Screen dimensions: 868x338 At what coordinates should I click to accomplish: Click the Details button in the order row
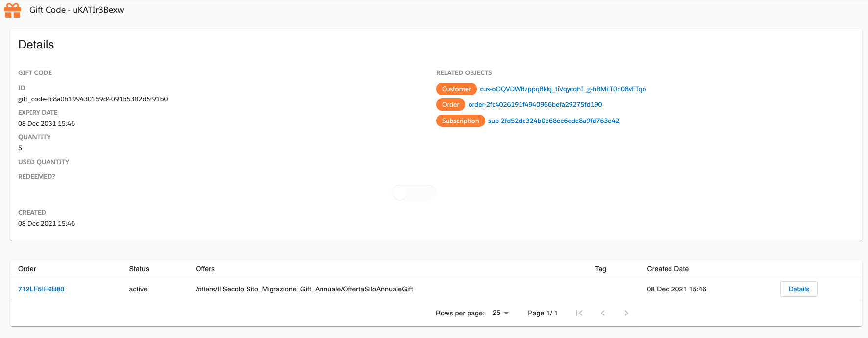click(798, 289)
